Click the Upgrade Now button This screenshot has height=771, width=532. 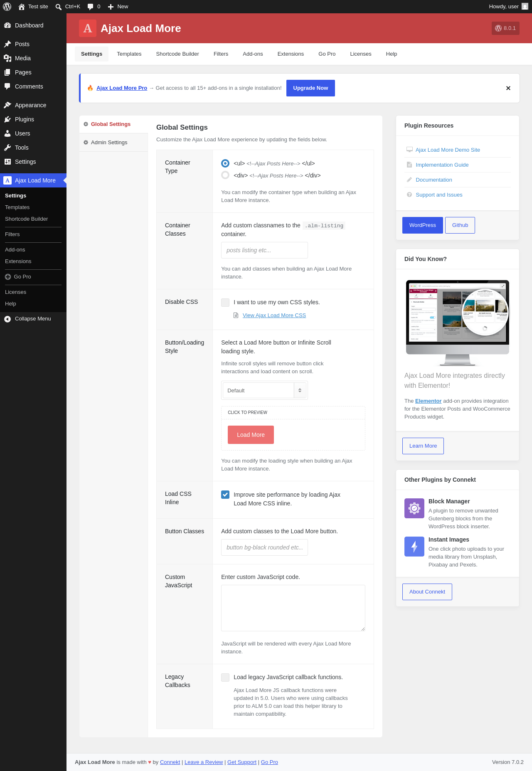click(x=310, y=88)
